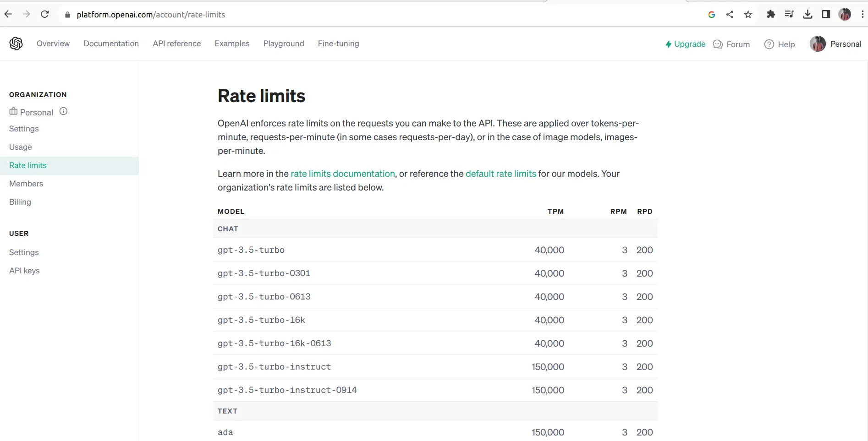Open user Settings under USER section
Screen dimensions: 868x441
[x=24, y=252]
